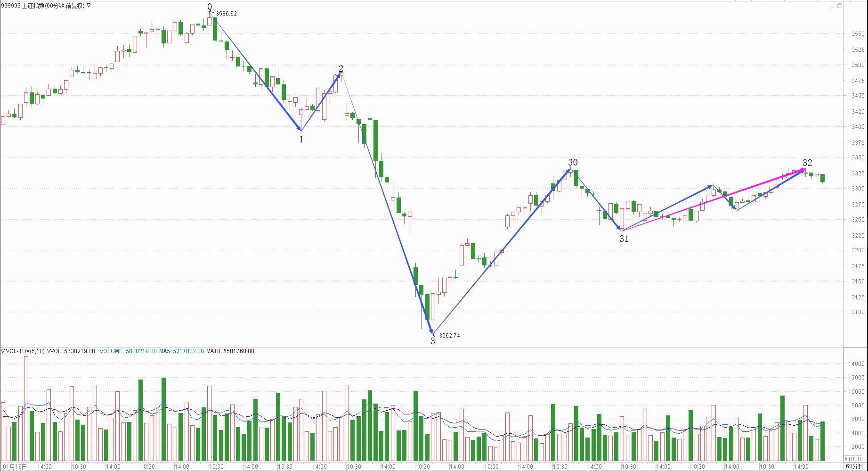Click the MA10 volume average label
Screen dimensions: 868x471
coord(230,351)
